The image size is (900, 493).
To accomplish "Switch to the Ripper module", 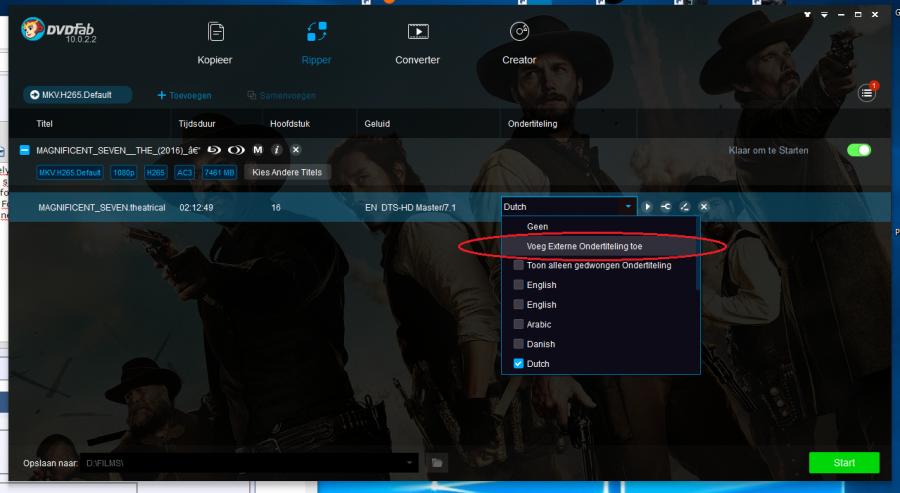I will click(316, 43).
